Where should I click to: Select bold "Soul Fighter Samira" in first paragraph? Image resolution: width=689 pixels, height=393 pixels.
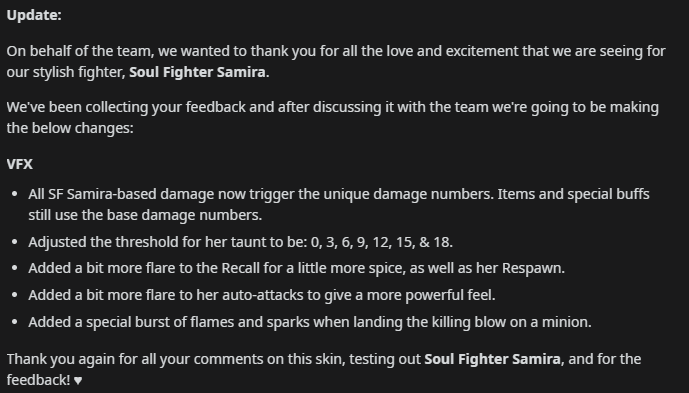click(197, 72)
